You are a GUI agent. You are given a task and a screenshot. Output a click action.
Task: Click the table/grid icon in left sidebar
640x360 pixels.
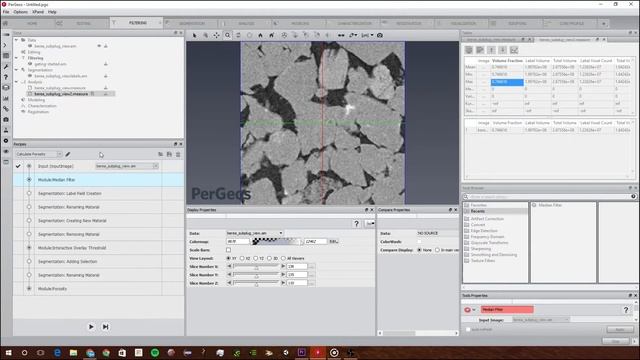point(6,56)
